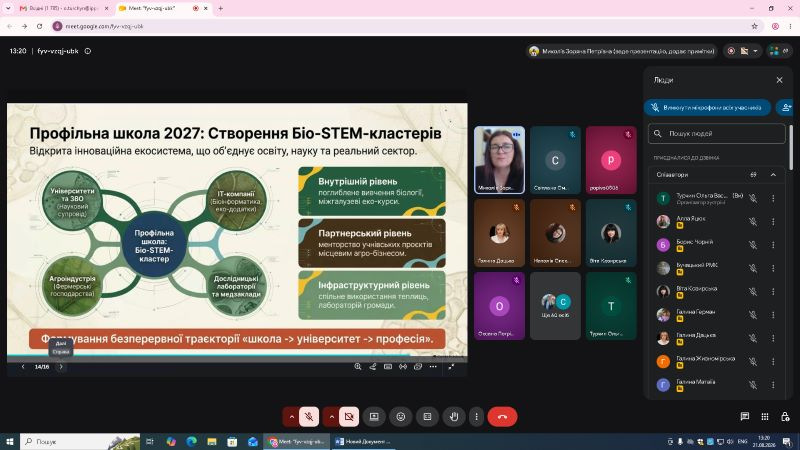Open more actions for Борис Чорній
Image resolution: width=800 pixels, height=450 pixels.
click(773, 245)
